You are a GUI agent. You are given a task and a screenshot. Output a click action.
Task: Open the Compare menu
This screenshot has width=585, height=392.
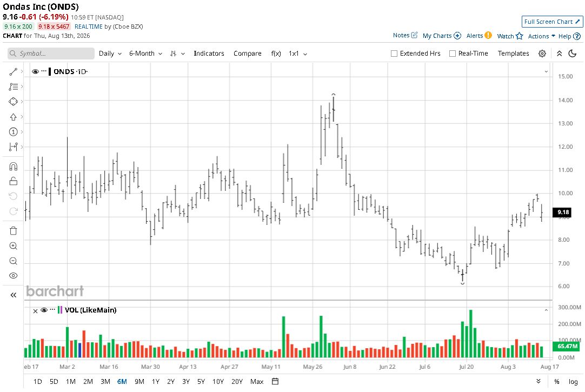248,54
